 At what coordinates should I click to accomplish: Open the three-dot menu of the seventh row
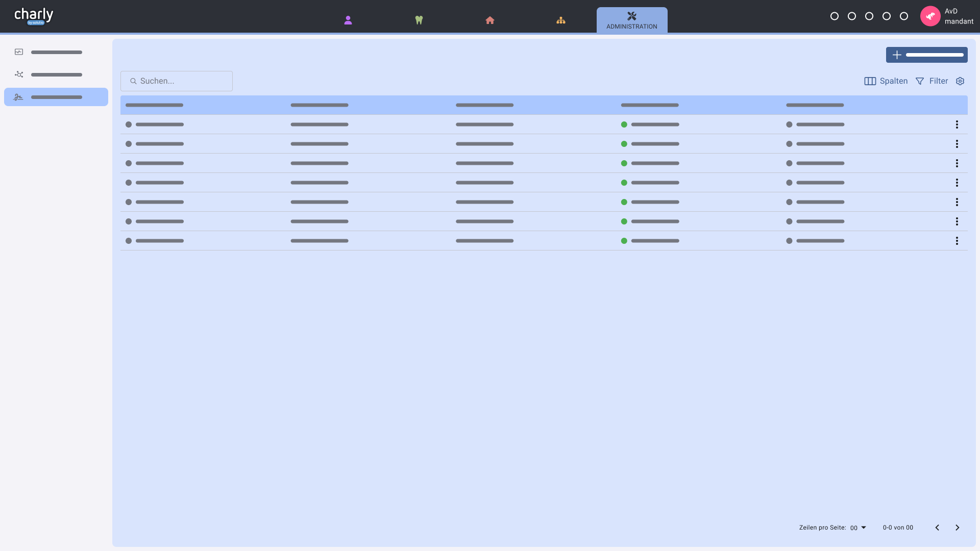click(x=957, y=241)
